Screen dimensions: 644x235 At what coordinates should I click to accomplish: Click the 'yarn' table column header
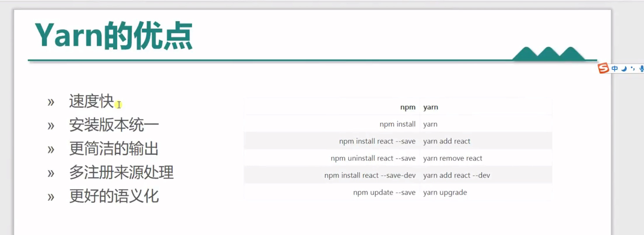[431, 107]
